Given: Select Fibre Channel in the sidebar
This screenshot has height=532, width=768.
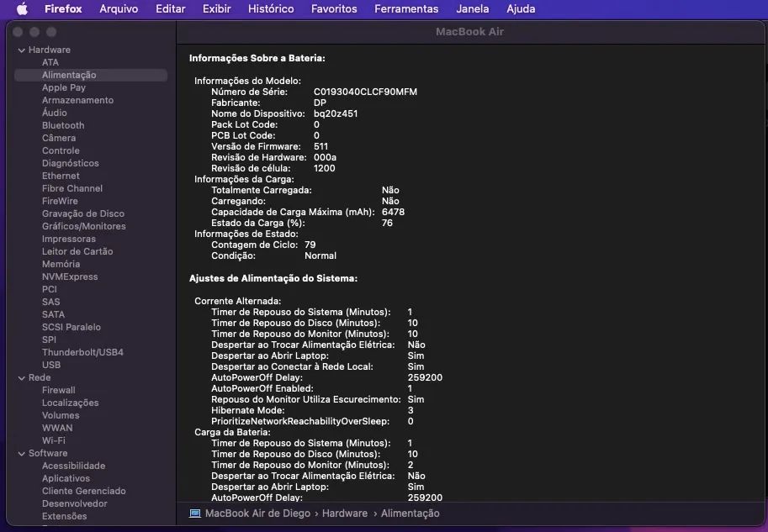Looking at the screenshot, I should pyautogui.click(x=72, y=188).
